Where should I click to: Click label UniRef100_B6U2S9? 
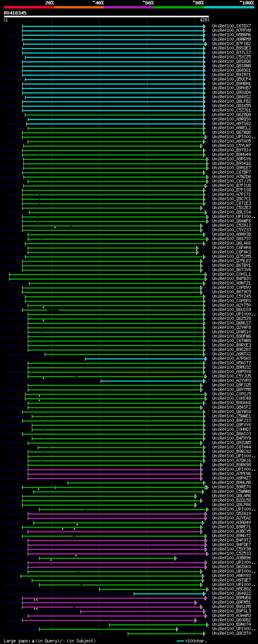[231, 310]
